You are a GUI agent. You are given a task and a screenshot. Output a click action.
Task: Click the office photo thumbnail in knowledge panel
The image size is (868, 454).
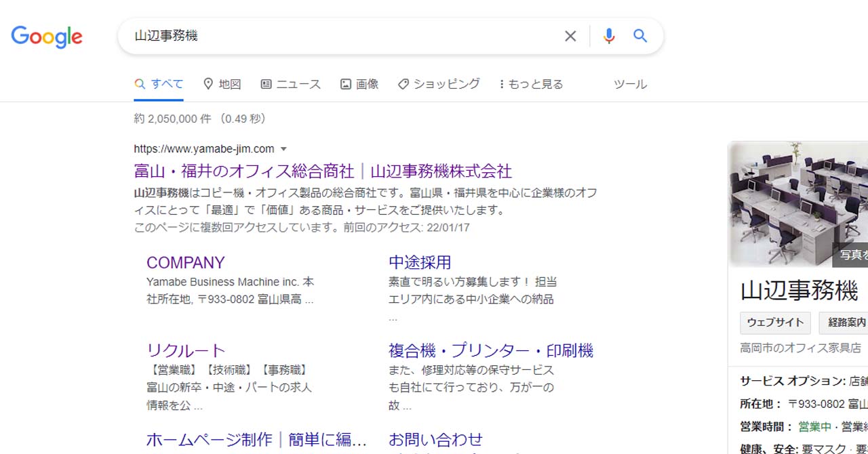(x=798, y=204)
